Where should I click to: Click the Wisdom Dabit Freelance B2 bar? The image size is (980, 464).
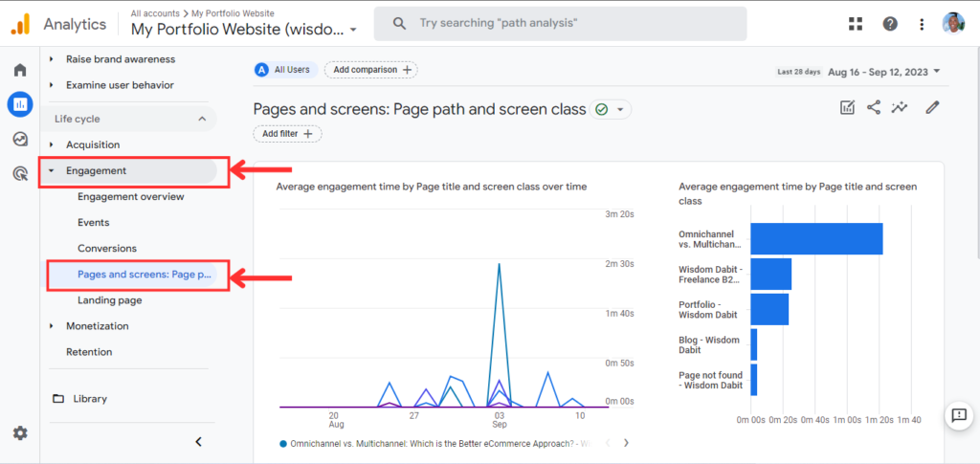pyautogui.click(x=771, y=275)
